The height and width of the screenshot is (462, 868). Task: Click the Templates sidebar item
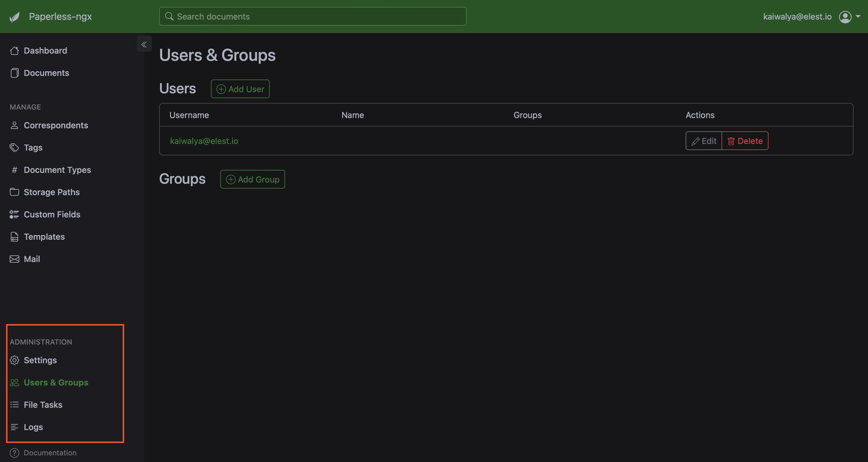coord(44,236)
